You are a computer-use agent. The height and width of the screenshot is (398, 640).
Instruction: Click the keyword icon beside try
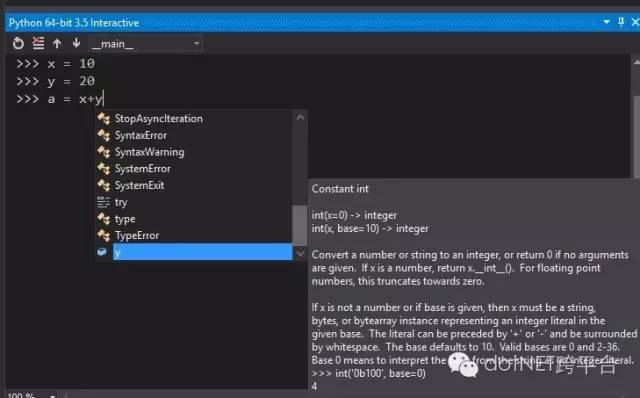click(103, 202)
